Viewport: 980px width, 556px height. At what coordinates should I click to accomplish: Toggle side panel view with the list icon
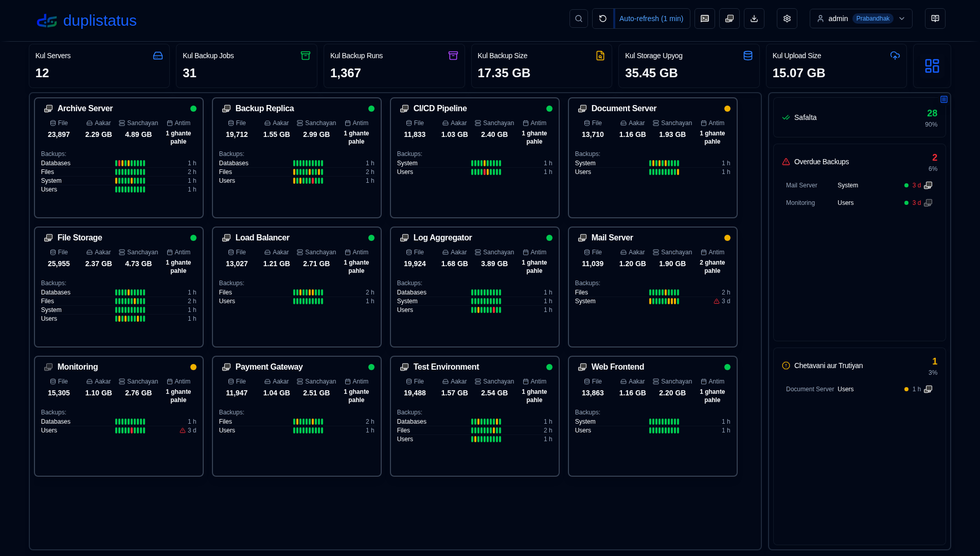click(943, 99)
